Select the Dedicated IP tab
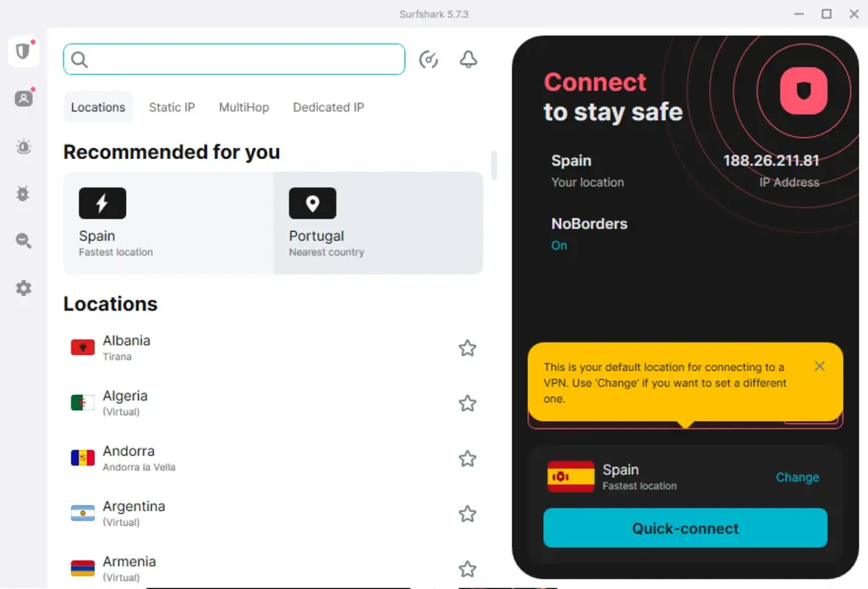 (x=328, y=107)
